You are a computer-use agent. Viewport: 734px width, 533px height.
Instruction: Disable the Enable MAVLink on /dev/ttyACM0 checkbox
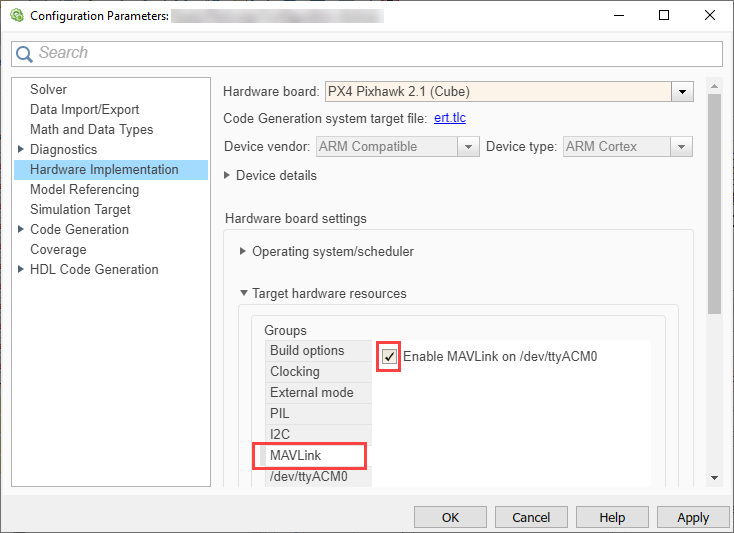[389, 357]
